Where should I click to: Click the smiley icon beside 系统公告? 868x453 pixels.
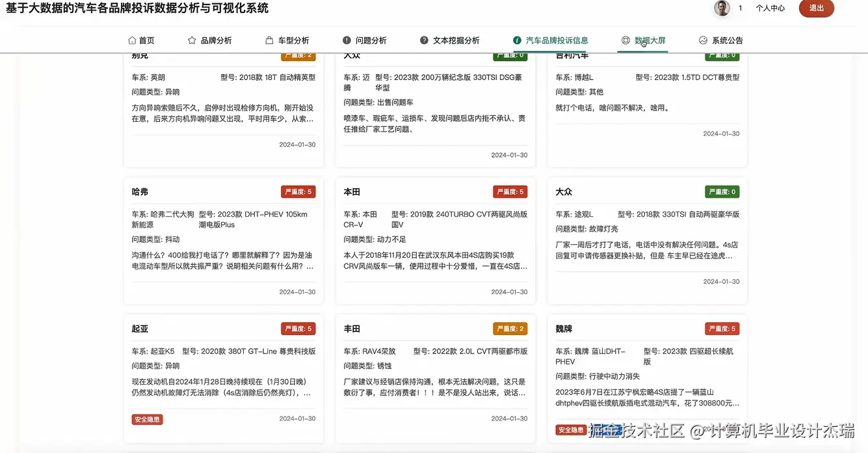(x=703, y=40)
